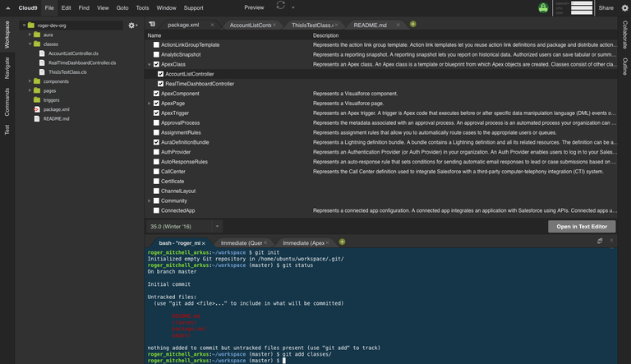Image resolution: width=631 pixels, height=364 pixels.
Task: Open the workspace tree settings gear
Action: (x=131, y=25)
